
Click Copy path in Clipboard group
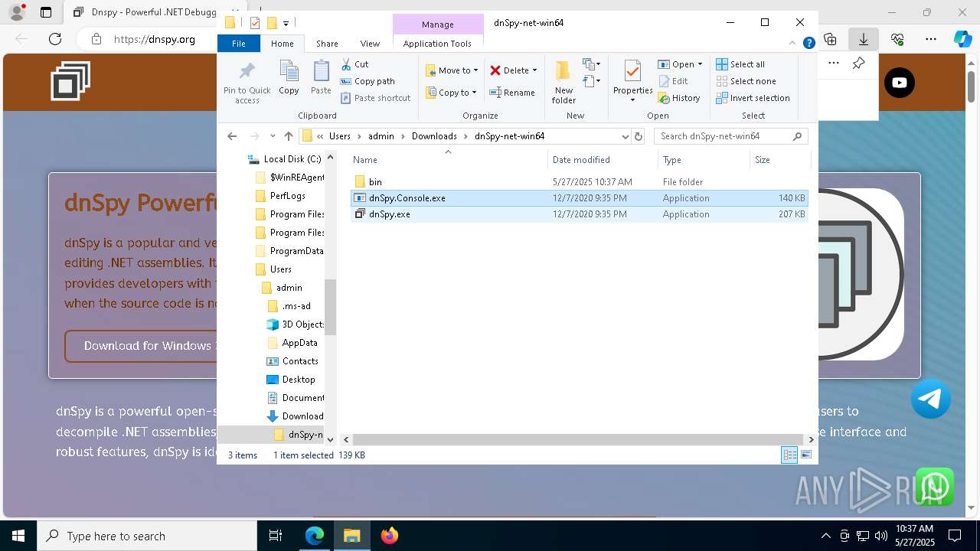pyautogui.click(x=367, y=81)
